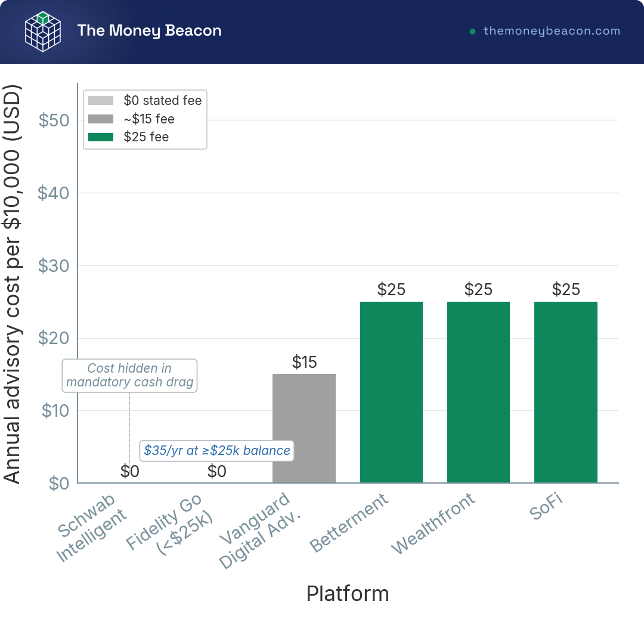Click the Schwab Intelligent axis label
The height and width of the screenshot is (644, 644).
click(x=91, y=528)
